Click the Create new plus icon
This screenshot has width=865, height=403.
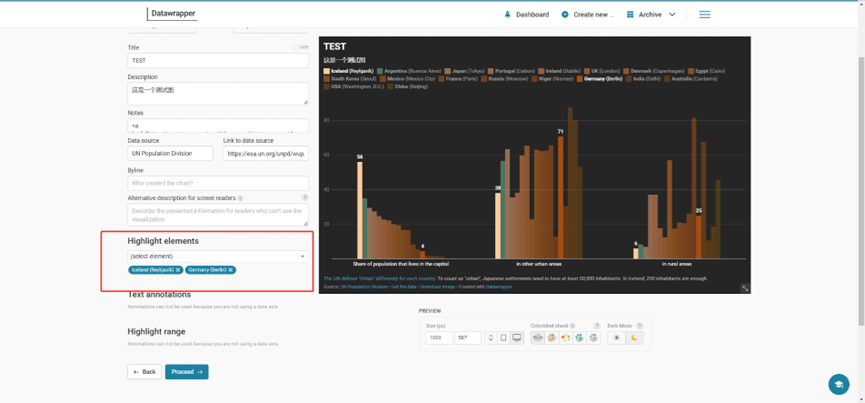click(x=565, y=15)
